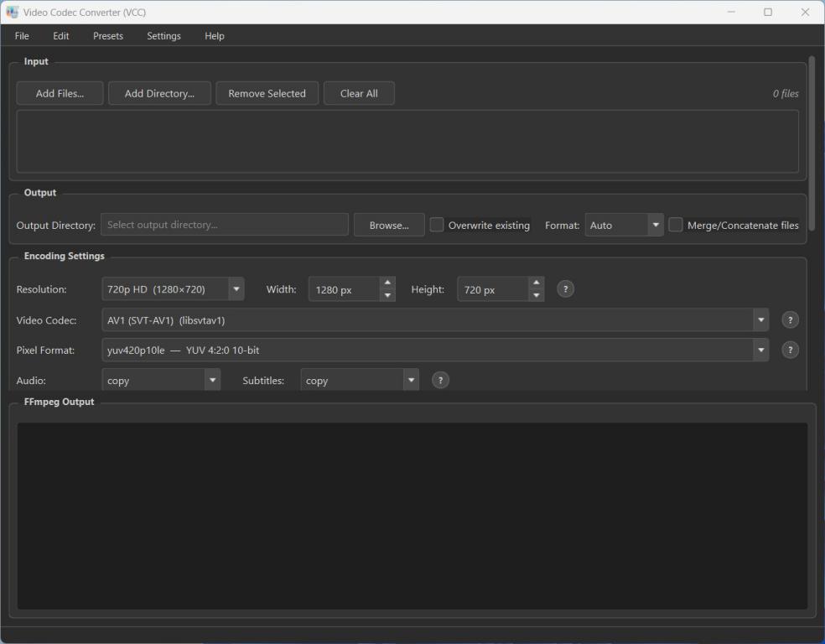Screen dimensions: 825x644
Task: Click the help icon next to Height field
Action: pyautogui.click(x=565, y=289)
